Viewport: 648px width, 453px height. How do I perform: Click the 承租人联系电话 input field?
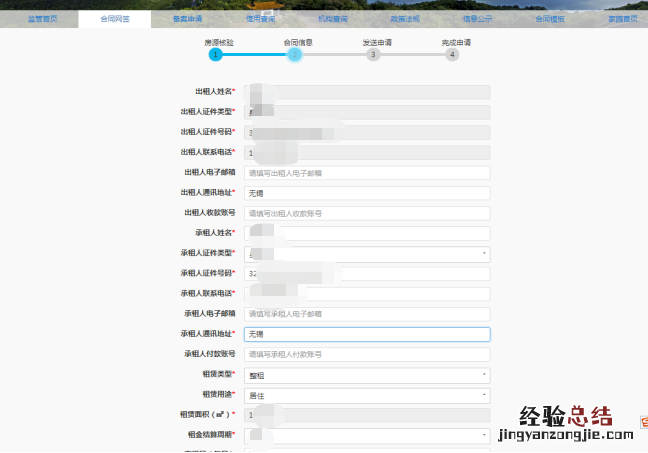click(367, 294)
